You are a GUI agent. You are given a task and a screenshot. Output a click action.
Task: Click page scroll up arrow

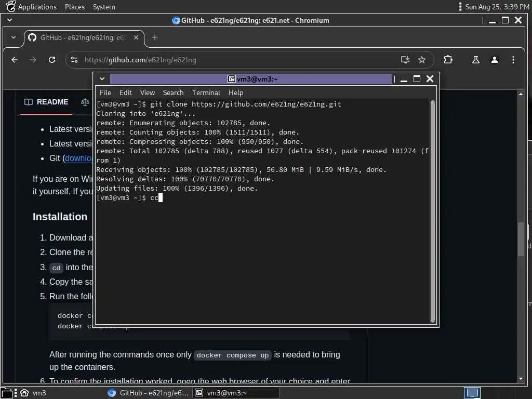click(521, 94)
